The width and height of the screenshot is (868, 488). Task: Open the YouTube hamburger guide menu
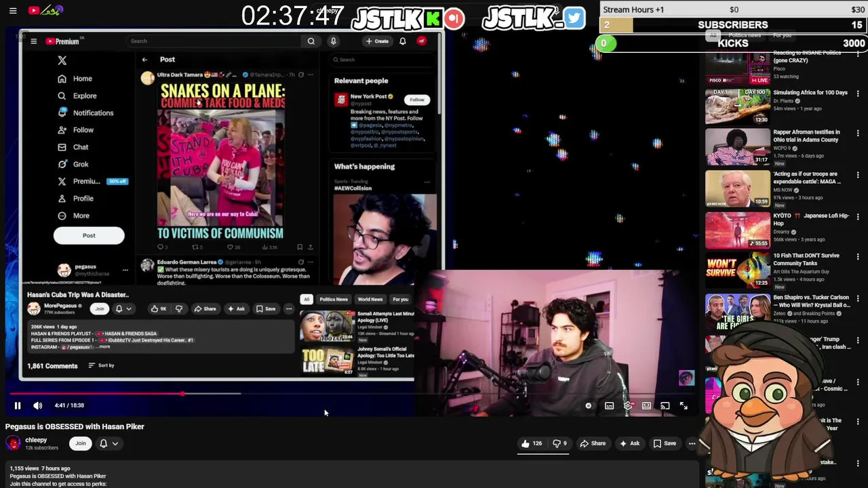point(13,11)
